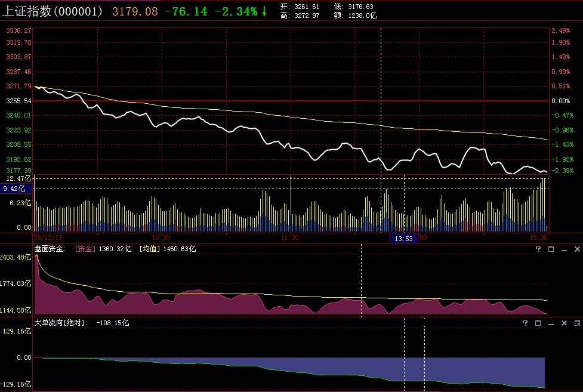Image resolution: width=583 pixels, height=392 pixels.
Task: Click the 1.49% percent axis label
Action: coord(561,57)
